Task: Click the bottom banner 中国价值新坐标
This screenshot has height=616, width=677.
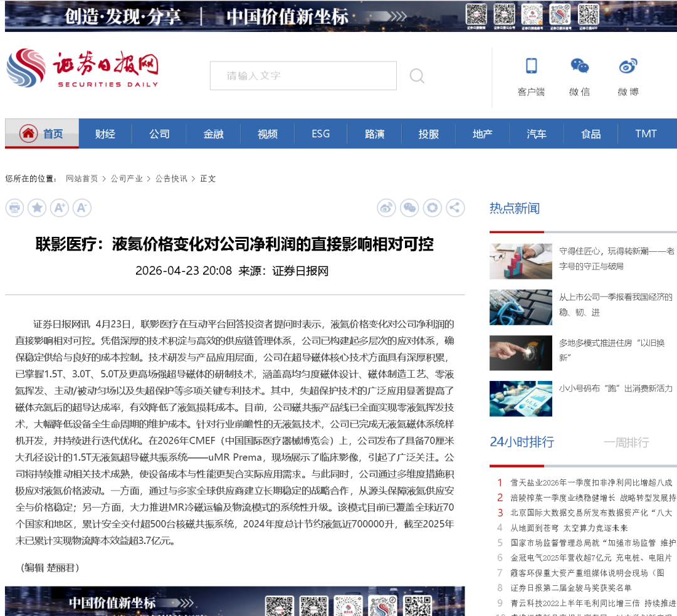Action: [x=235, y=601]
